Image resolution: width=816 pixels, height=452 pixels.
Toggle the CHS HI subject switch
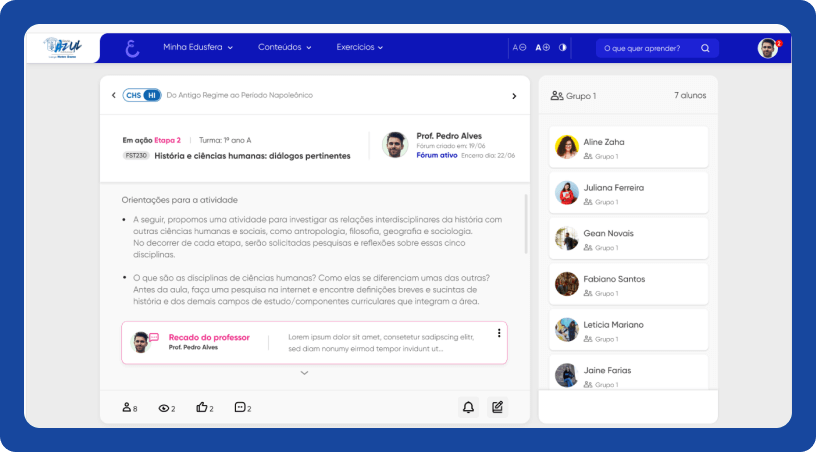[142, 95]
